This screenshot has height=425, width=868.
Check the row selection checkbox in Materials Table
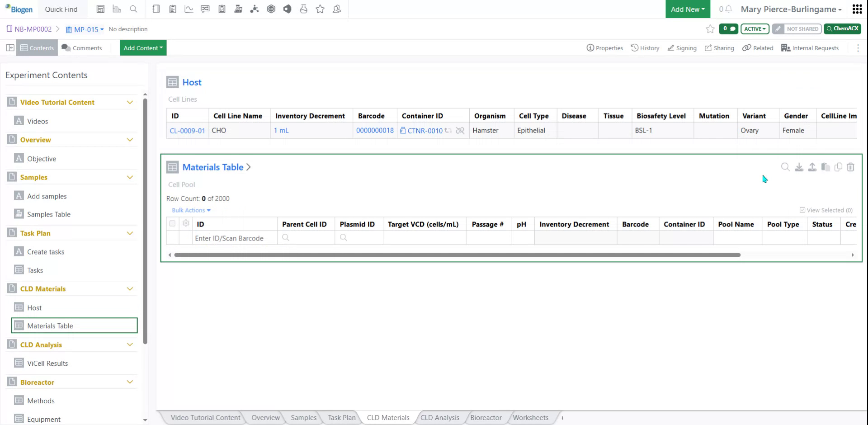(x=172, y=223)
